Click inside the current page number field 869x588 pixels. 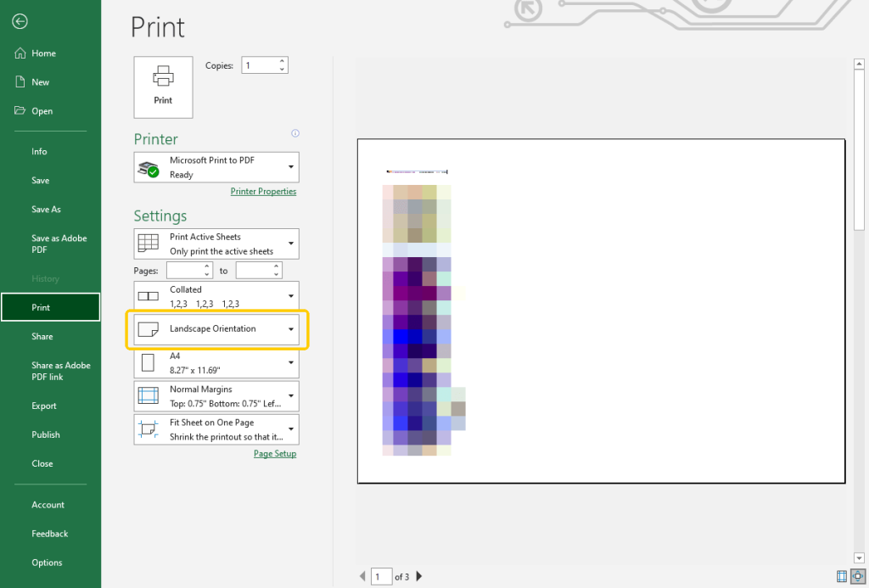381,576
